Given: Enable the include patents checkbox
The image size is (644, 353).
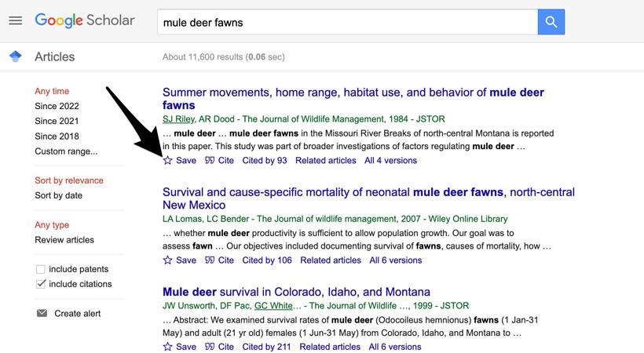Looking at the screenshot, I should coord(40,269).
